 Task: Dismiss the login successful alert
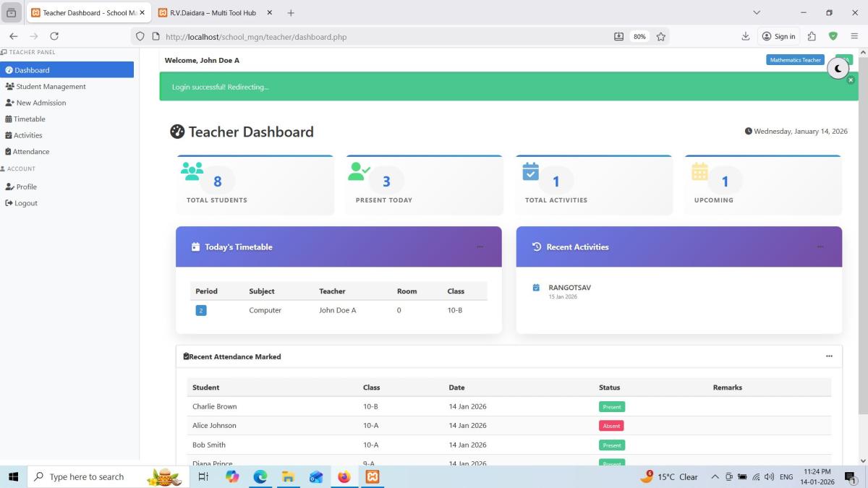click(x=851, y=80)
